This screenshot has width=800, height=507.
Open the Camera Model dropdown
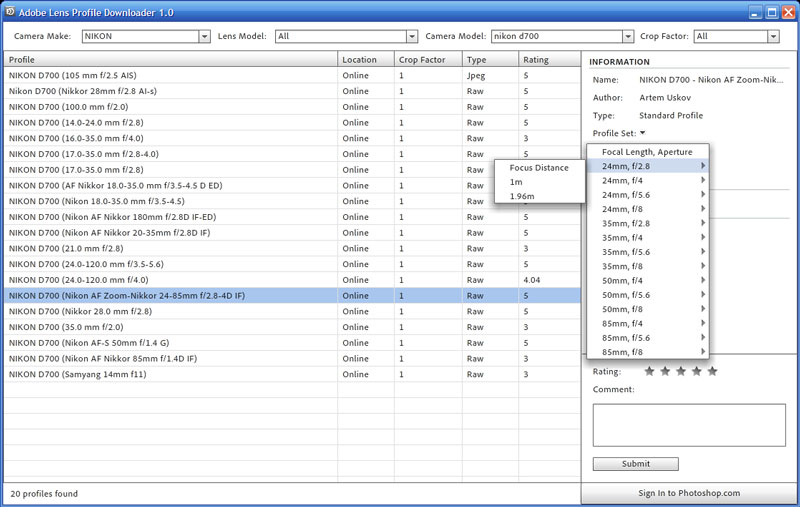tap(562, 36)
